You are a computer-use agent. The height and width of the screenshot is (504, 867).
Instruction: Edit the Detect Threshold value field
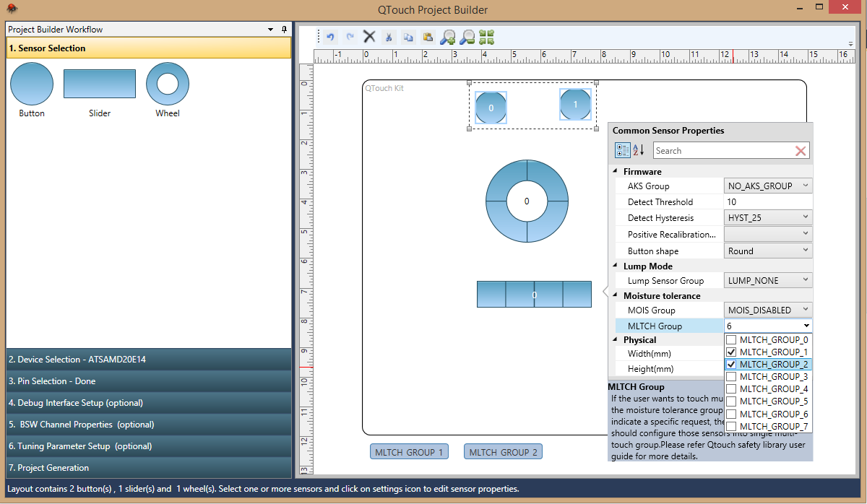coord(768,202)
